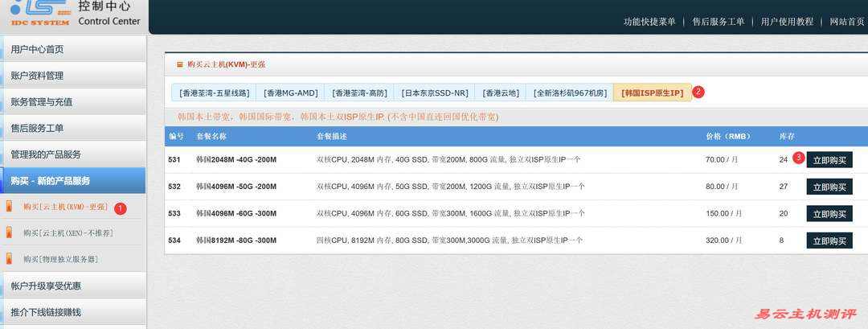Switch to [日本东京SSD-NR] tab

point(435,93)
